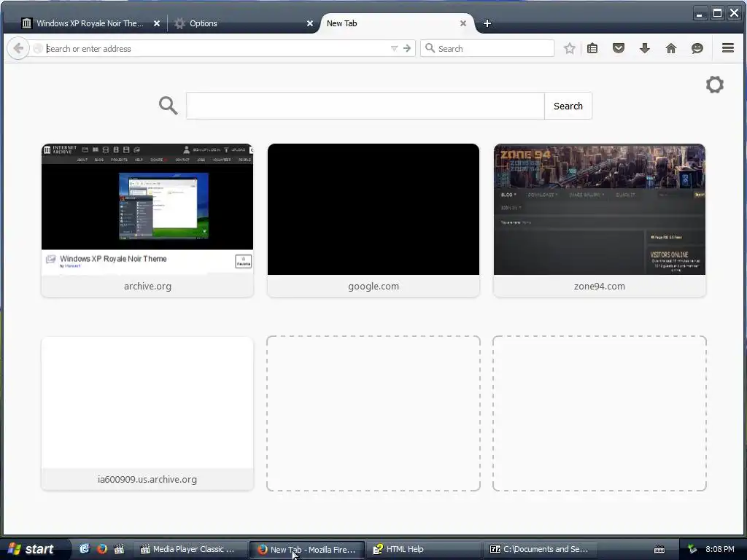Go back using the back arrow button
747x560 pixels.
(18, 48)
